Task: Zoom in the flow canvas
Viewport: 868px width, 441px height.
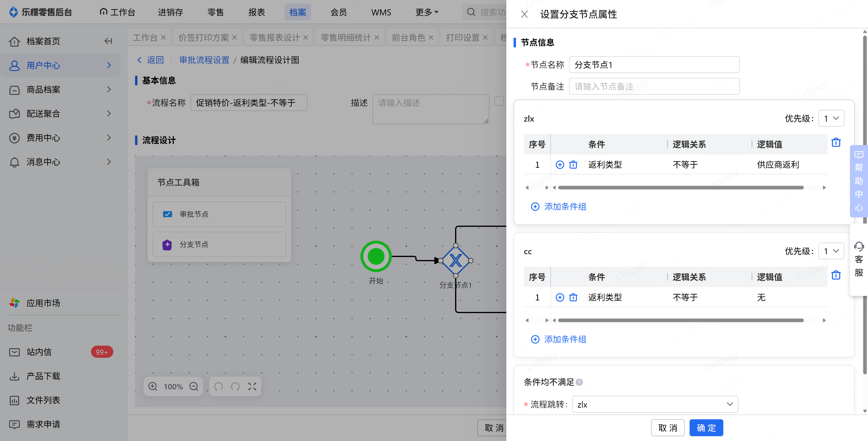Action: (153, 386)
